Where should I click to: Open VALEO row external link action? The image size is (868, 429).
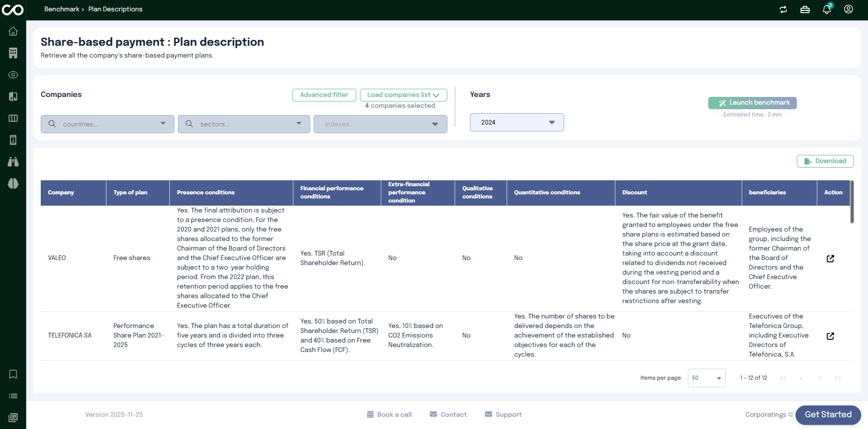pos(830,258)
